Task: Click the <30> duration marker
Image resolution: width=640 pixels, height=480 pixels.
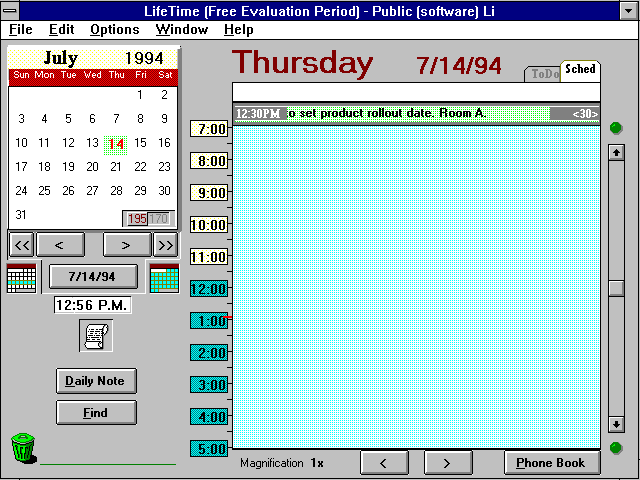Action: pos(585,114)
